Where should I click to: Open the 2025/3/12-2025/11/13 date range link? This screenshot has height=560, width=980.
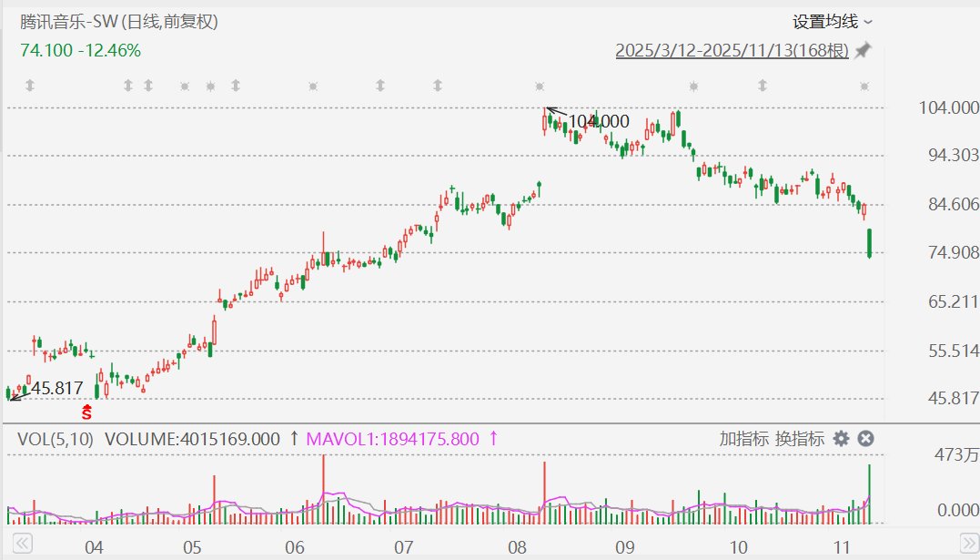(732, 51)
